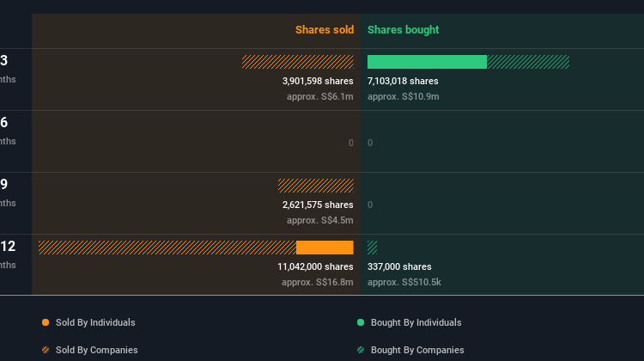Click the 11,042,000 shares label
This screenshot has width=644, height=361.
coord(315,266)
